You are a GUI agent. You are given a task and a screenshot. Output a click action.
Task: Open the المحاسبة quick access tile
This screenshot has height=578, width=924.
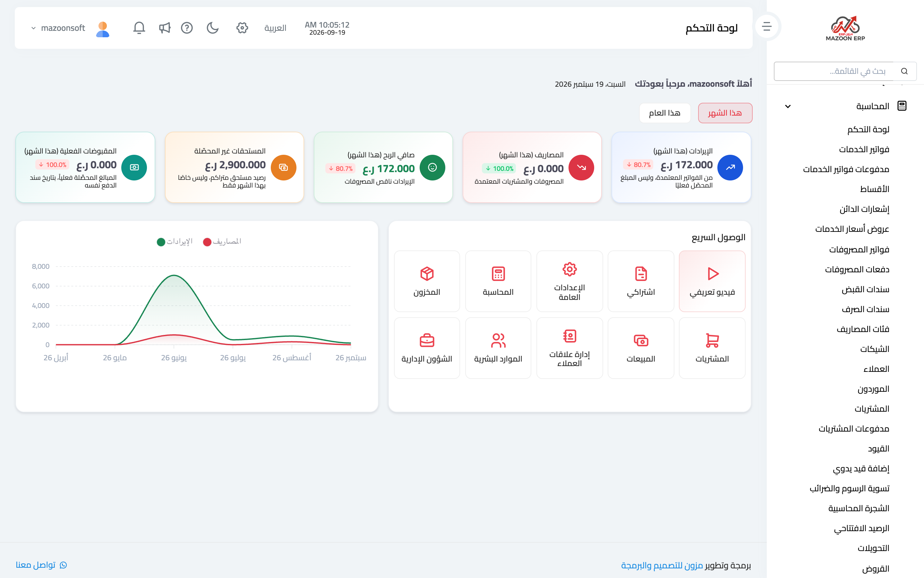click(498, 281)
